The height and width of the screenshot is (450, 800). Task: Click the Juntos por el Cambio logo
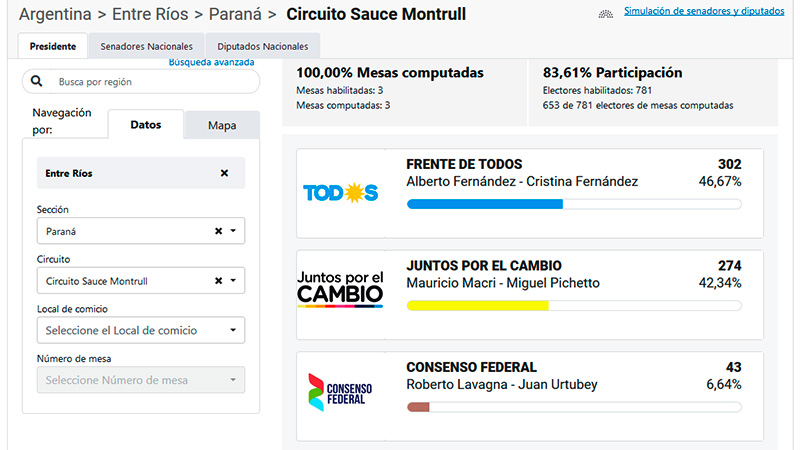point(340,289)
